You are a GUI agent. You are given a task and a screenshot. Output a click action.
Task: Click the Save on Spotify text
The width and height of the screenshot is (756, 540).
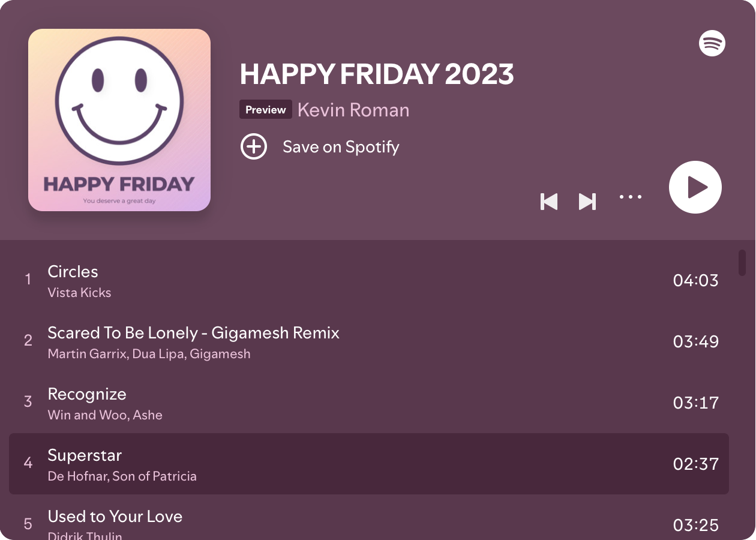tap(341, 147)
